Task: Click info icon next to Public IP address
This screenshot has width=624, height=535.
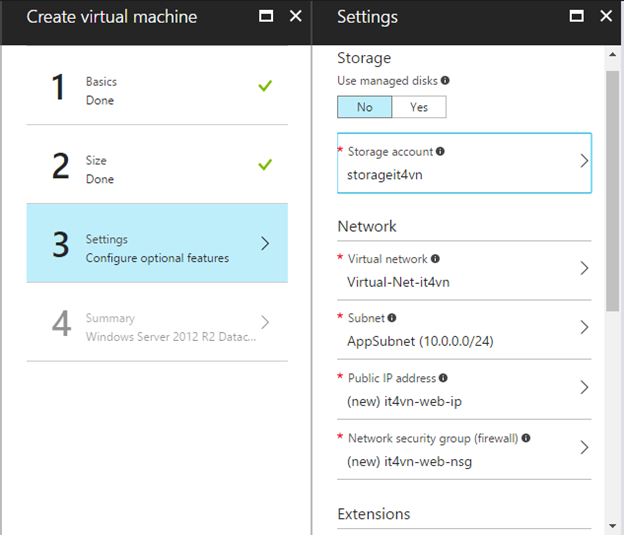Action: click(443, 378)
